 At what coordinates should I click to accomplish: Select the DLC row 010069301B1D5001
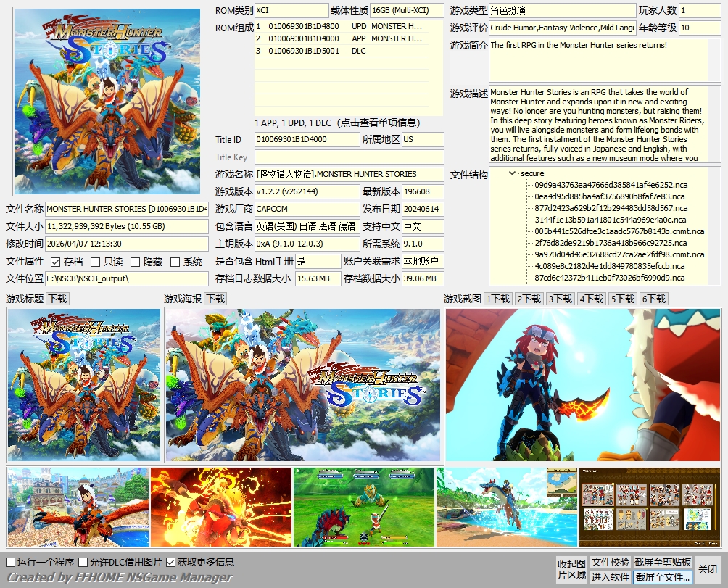click(x=342, y=51)
